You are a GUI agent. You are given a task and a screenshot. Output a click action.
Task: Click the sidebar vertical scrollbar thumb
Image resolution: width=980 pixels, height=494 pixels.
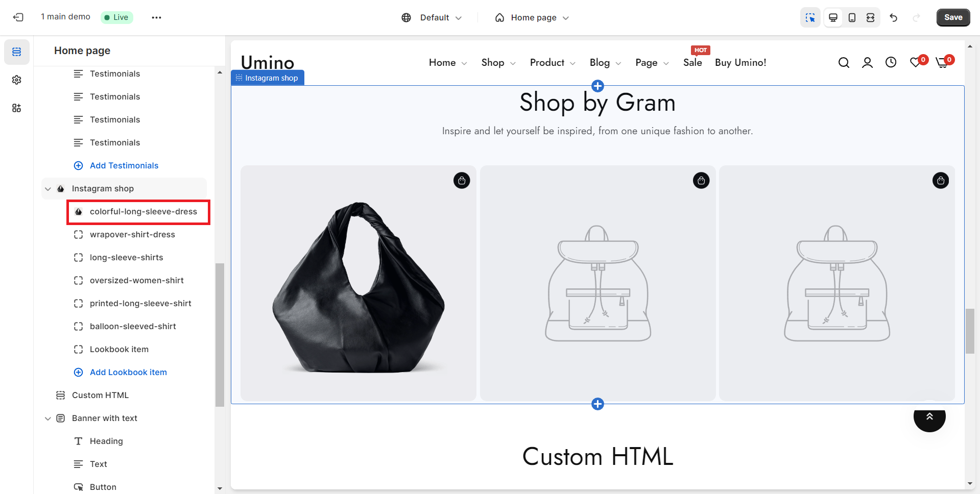(220, 334)
